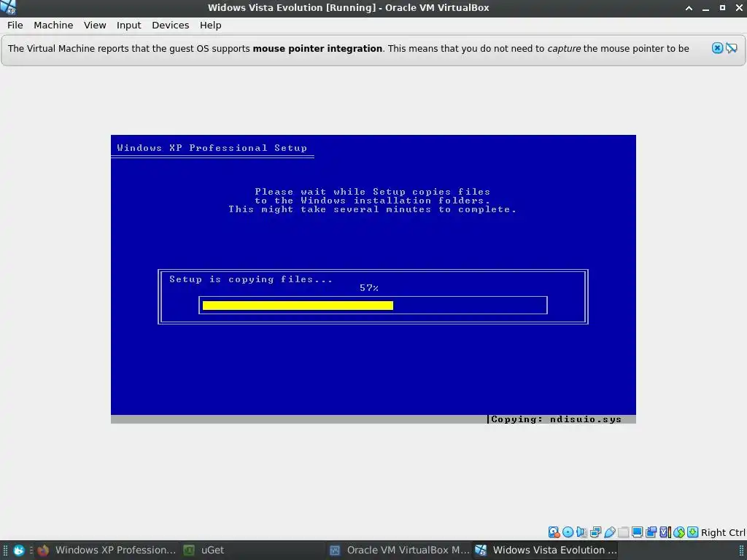Open the Xfce whisker applications menu
Image resolution: width=747 pixels, height=560 pixels.
click(18, 551)
